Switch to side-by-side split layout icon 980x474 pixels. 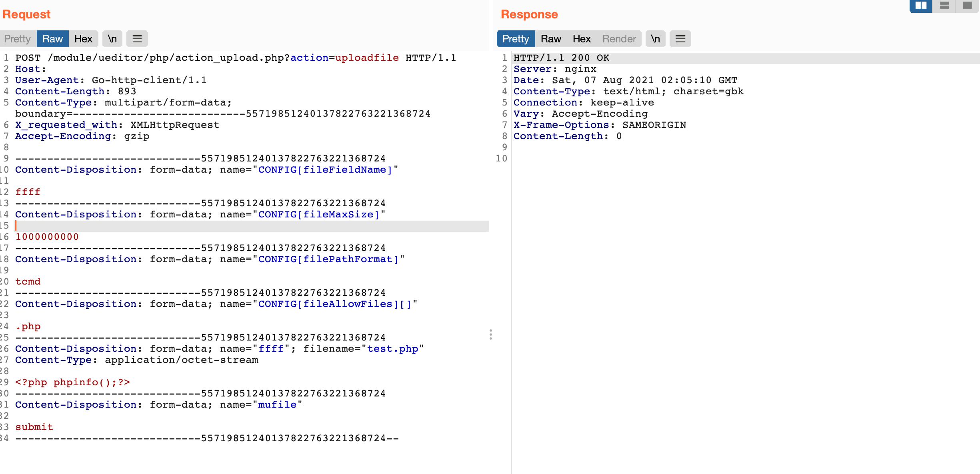tap(921, 6)
